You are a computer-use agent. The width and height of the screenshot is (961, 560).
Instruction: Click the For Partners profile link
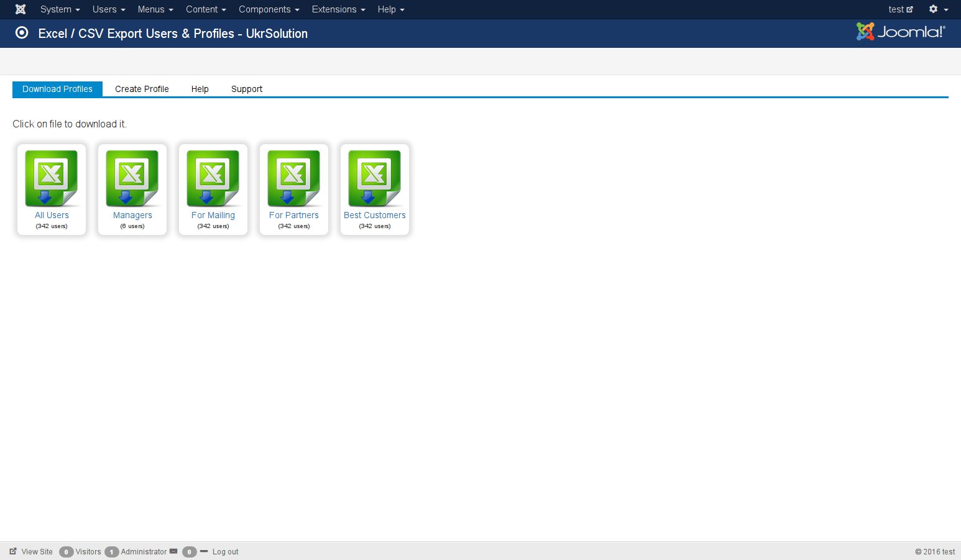[x=294, y=215]
